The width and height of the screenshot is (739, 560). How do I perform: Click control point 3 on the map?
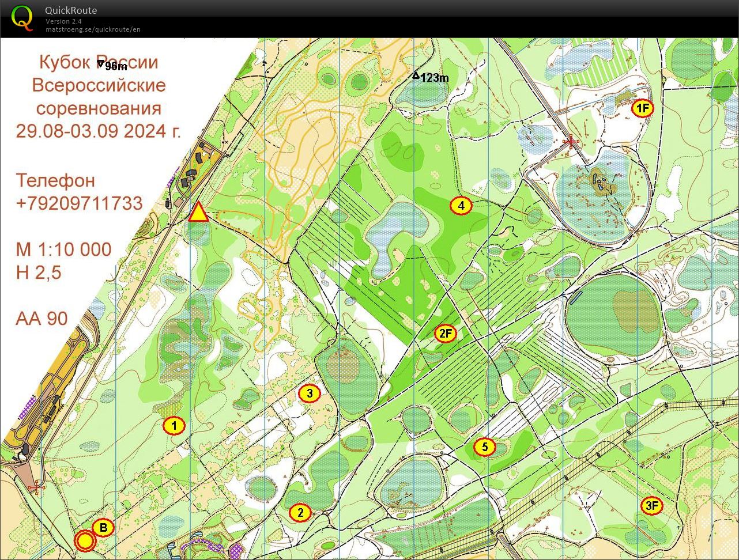click(x=310, y=393)
